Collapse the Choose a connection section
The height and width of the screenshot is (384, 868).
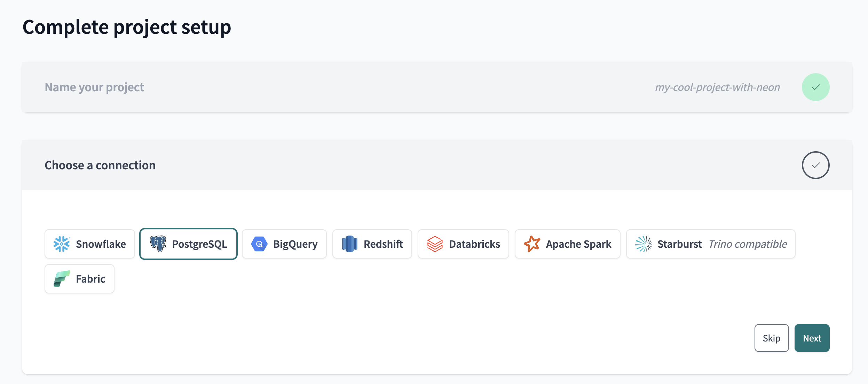coord(100,165)
